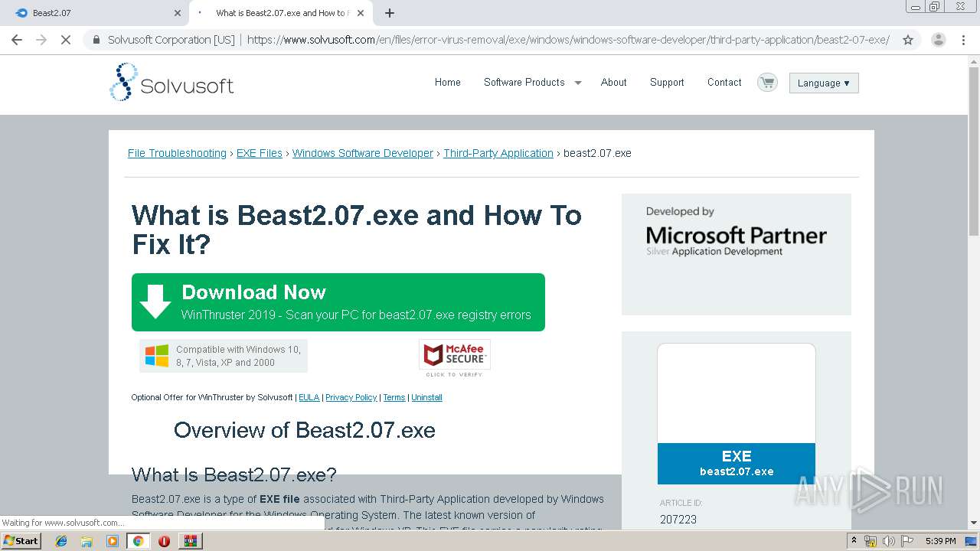
Task: Open the Home menu item
Action: pyautogui.click(x=448, y=82)
